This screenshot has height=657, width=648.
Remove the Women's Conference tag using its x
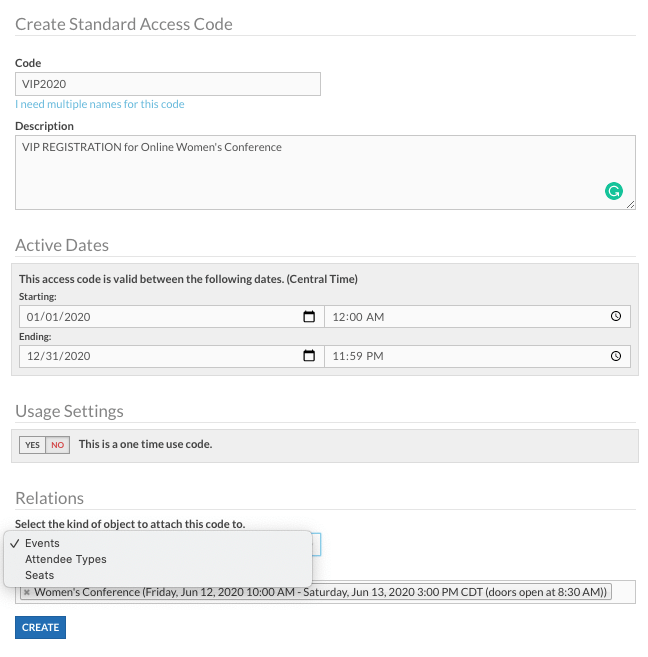point(27,592)
